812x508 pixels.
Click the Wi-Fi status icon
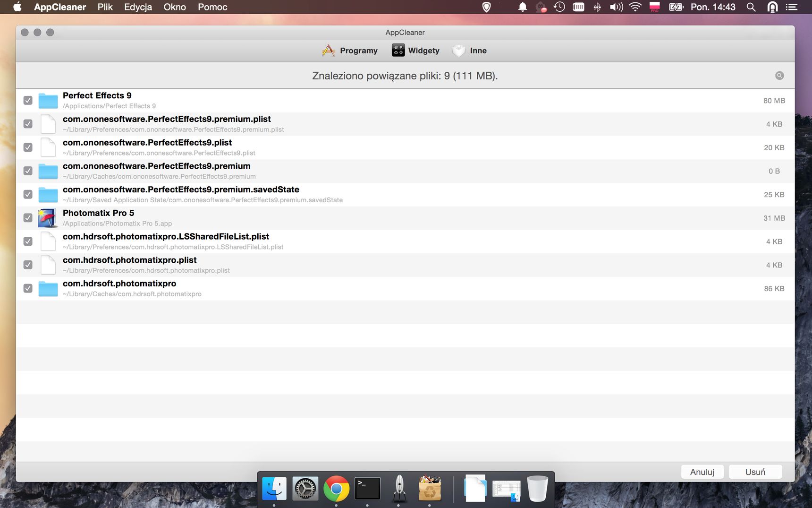635,7
